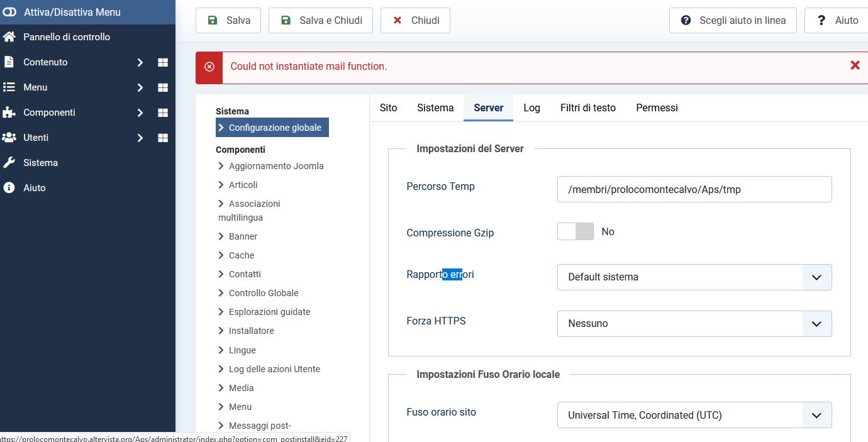Toggle the Compressione Gzip switch
The width and height of the screenshot is (868, 442).
tap(576, 231)
